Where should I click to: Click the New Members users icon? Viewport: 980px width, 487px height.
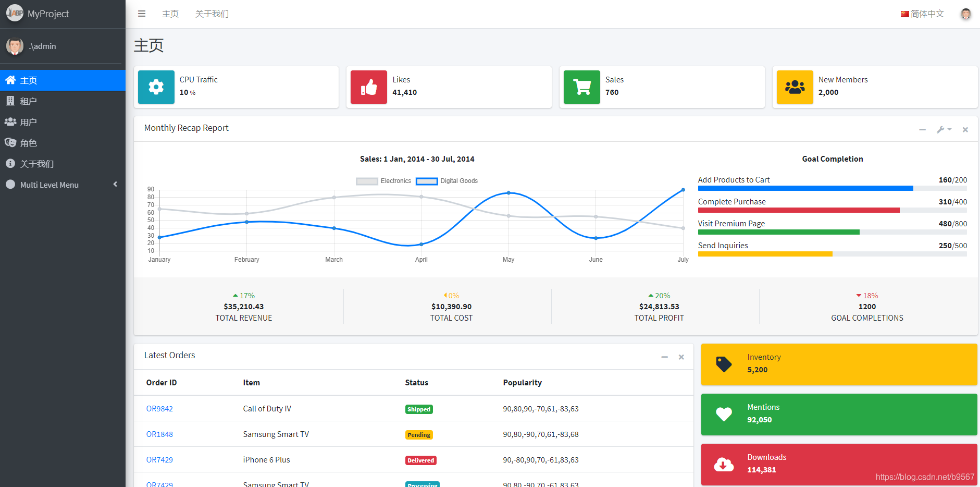(x=795, y=87)
